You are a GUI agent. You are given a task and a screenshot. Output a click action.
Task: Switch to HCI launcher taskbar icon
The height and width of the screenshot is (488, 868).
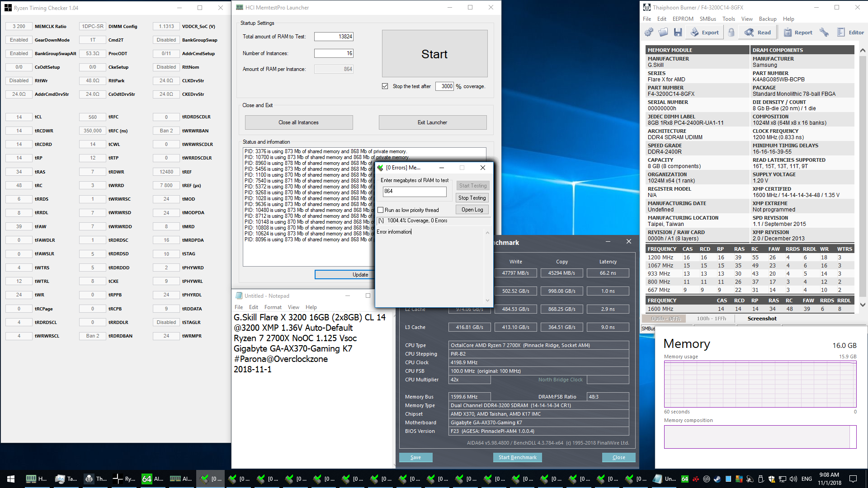click(x=37, y=479)
